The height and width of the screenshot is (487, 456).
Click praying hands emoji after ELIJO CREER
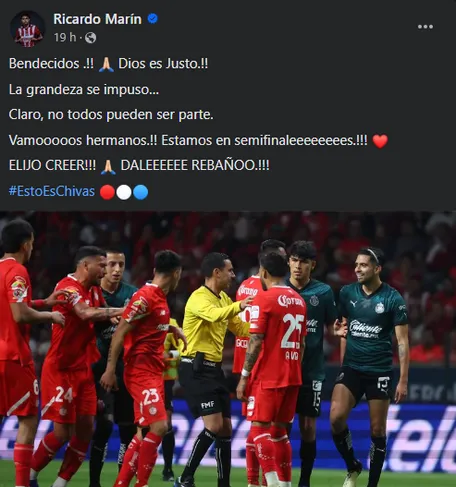pyautogui.click(x=108, y=166)
